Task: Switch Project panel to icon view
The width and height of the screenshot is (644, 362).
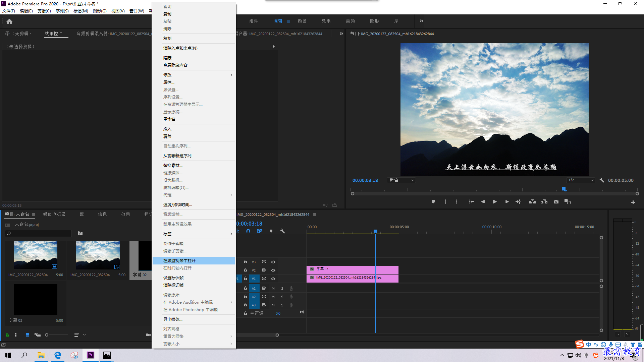Action: [x=28, y=335]
